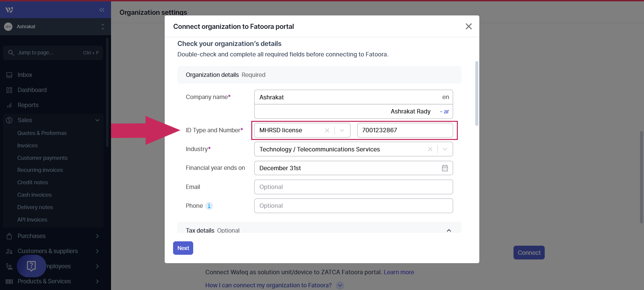644x290 pixels.
Task: Click the Email input field
Action: coord(354,187)
